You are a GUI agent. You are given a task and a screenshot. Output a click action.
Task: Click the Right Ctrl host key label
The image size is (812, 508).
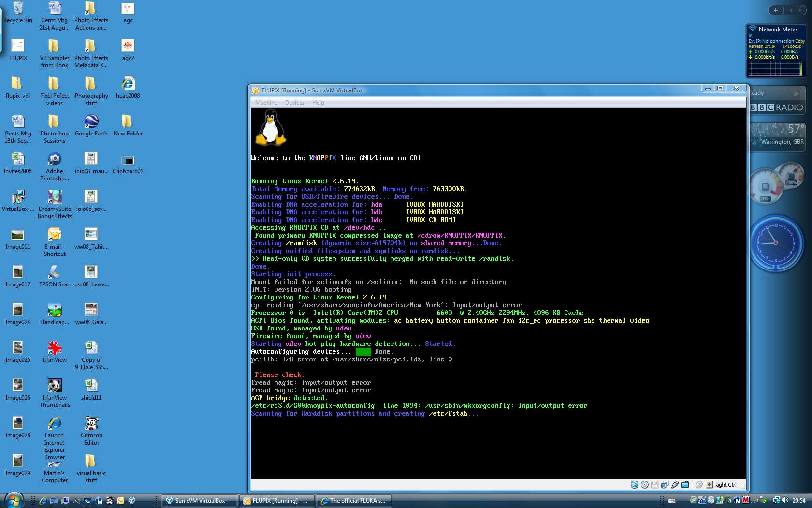coord(725,485)
